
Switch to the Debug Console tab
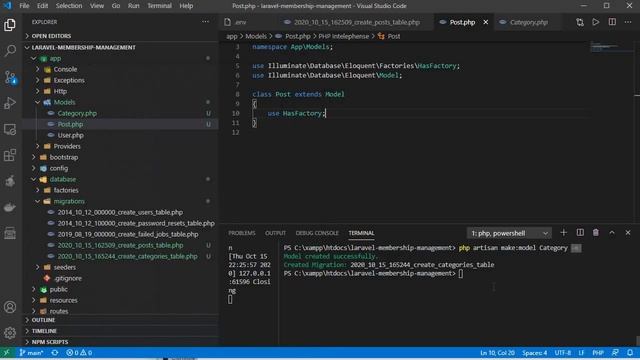pos(317,233)
